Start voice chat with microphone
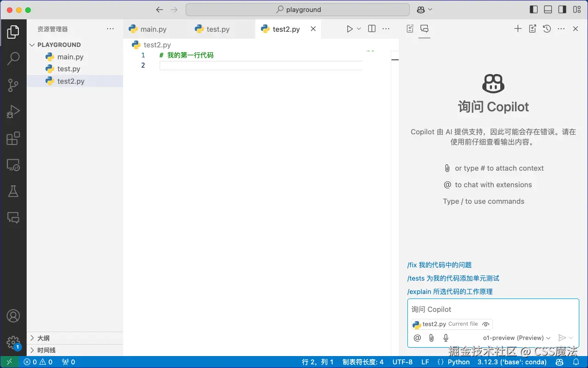This screenshot has height=368, width=588. tap(446, 338)
